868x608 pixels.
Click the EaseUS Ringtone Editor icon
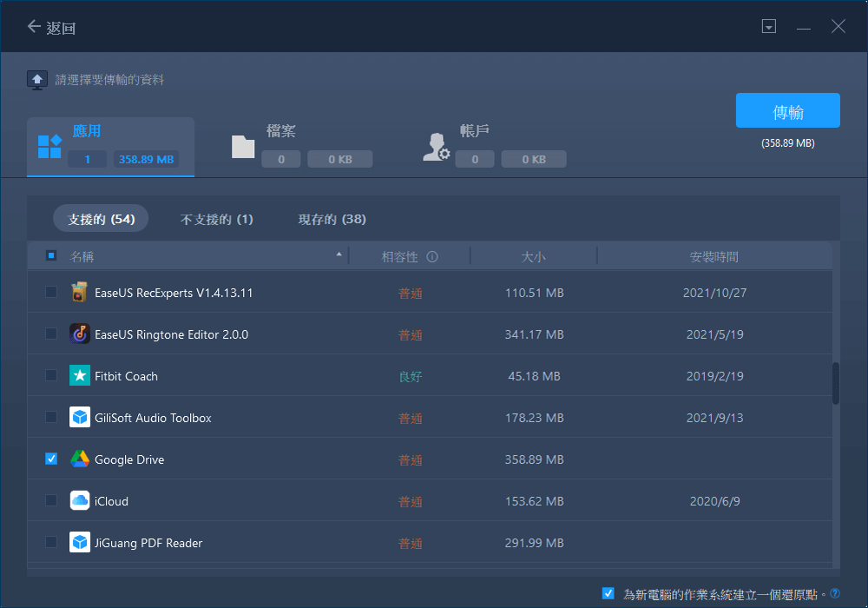79,334
